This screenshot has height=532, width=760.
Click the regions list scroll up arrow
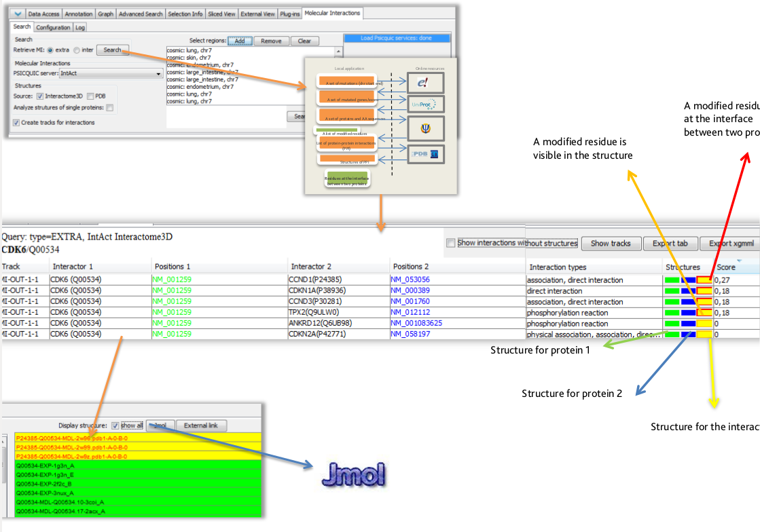338,51
